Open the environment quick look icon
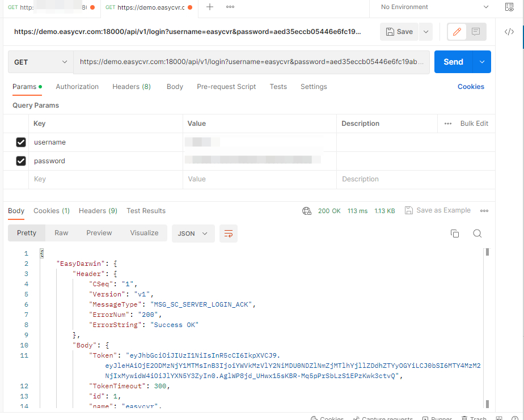This screenshot has width=524, height=420. pos(509,7)
